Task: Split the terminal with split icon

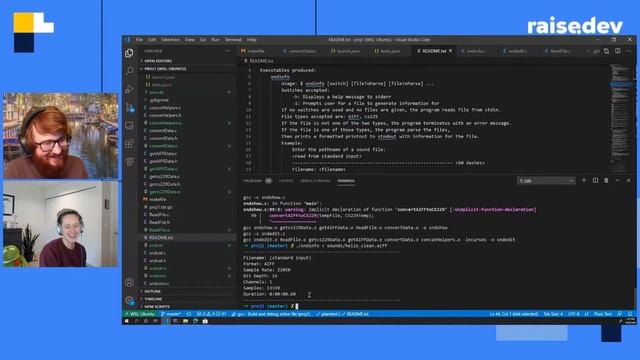Action: (595, 180)
